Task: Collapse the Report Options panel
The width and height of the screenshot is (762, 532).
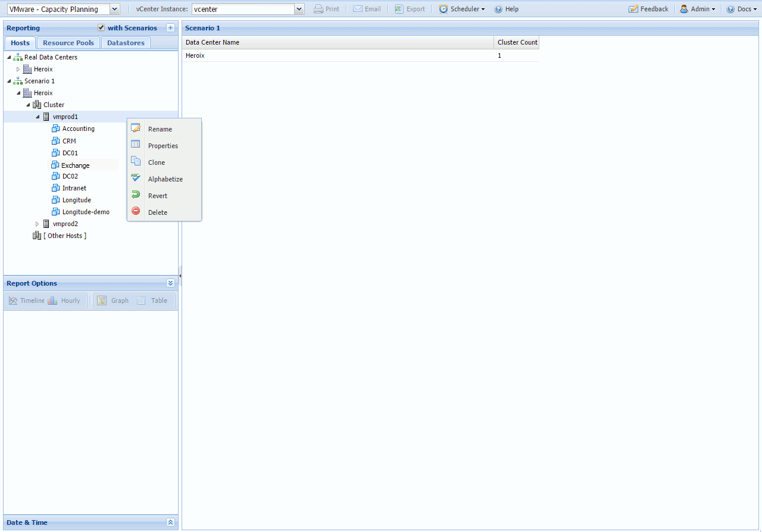Action: tap(170, 283)
